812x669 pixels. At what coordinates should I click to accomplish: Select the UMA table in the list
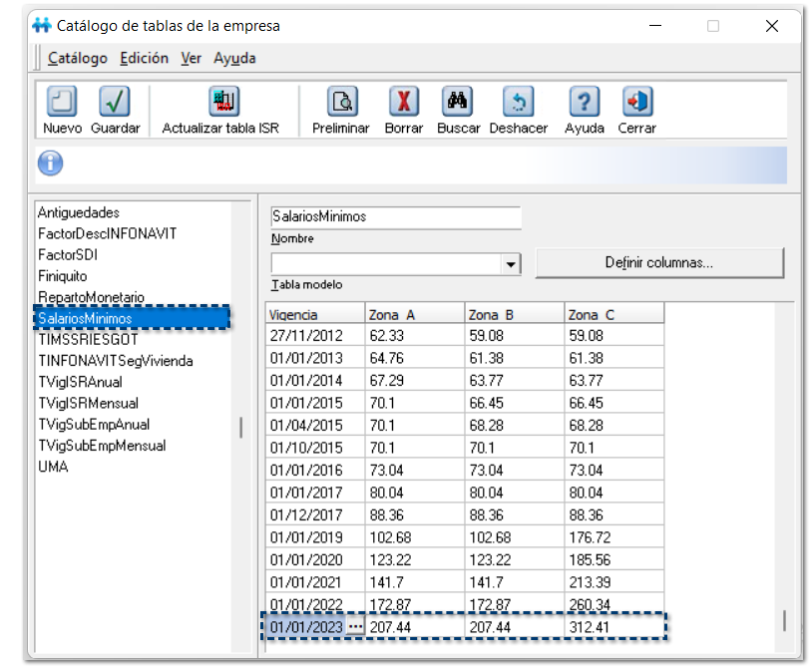tap(52, 465)
